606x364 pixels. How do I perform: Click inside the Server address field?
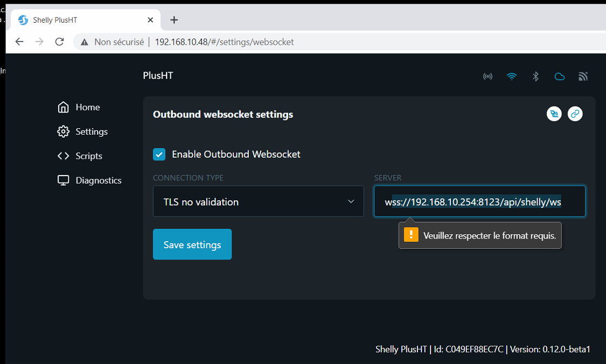[x=479, y=201]
